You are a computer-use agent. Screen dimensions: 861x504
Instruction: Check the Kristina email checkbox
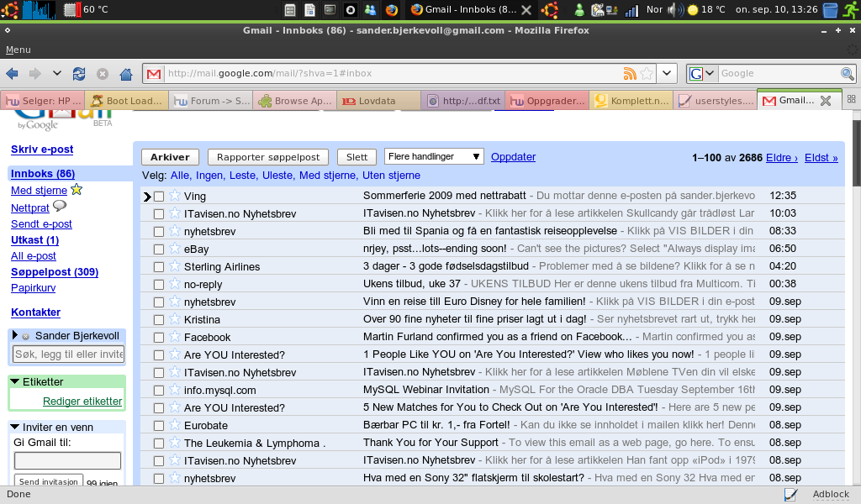[x=159, y=320]
